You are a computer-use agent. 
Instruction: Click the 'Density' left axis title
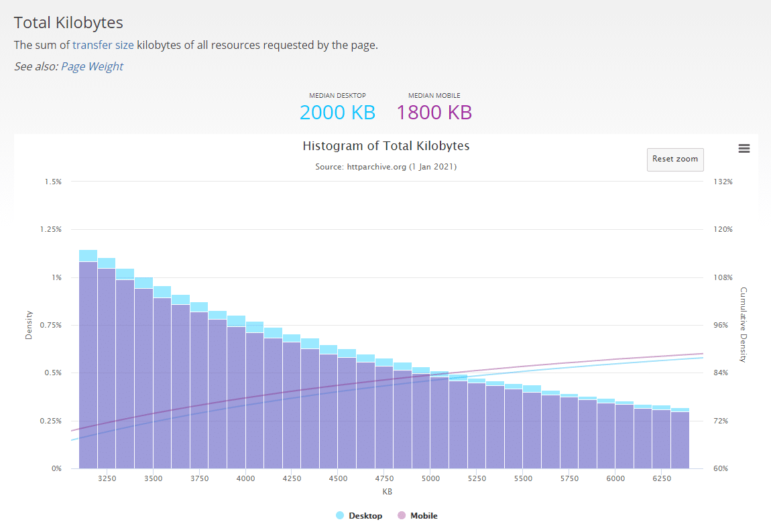[29, 325]
